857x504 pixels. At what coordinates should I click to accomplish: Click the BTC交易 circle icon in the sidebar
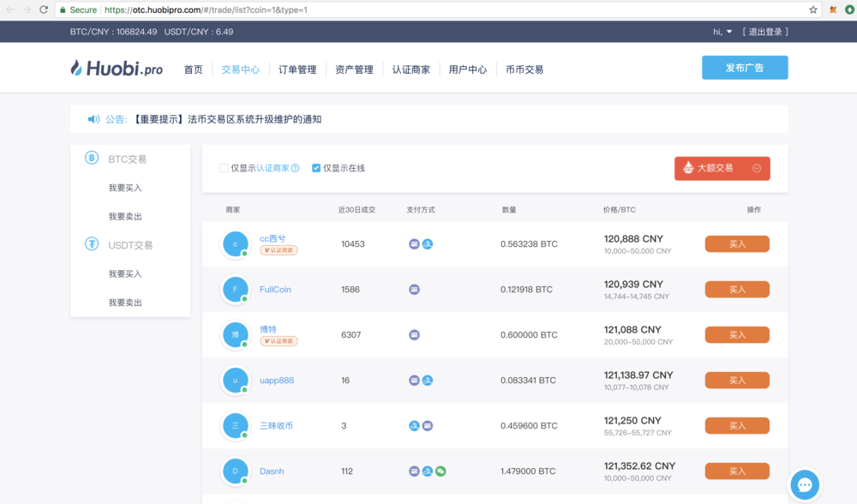click(x=93, y=158)
